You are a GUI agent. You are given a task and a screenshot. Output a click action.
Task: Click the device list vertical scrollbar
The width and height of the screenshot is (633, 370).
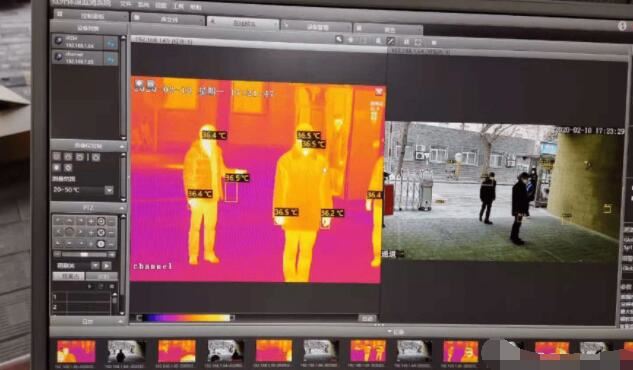(123, 87)
